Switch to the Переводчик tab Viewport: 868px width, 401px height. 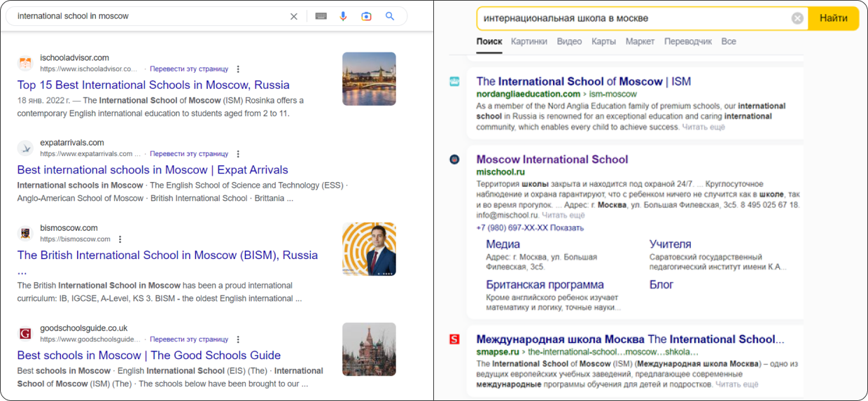pyautogui.click(x=688, y=41)
